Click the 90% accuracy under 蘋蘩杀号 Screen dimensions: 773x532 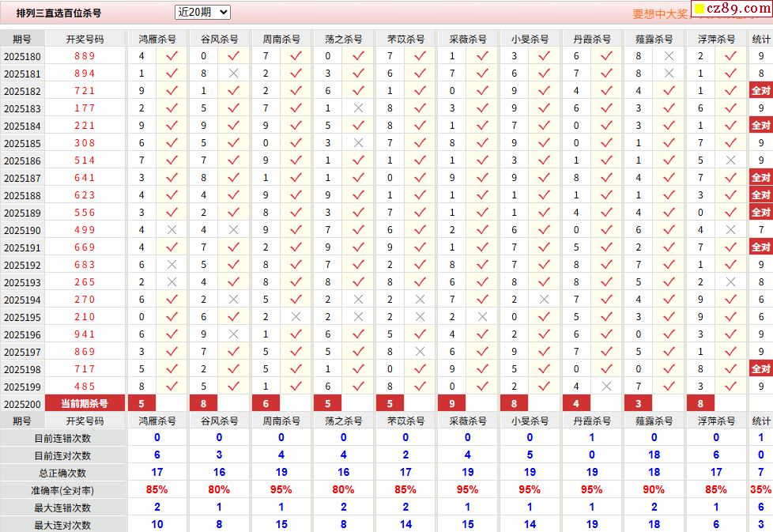[x=654, y=489]
